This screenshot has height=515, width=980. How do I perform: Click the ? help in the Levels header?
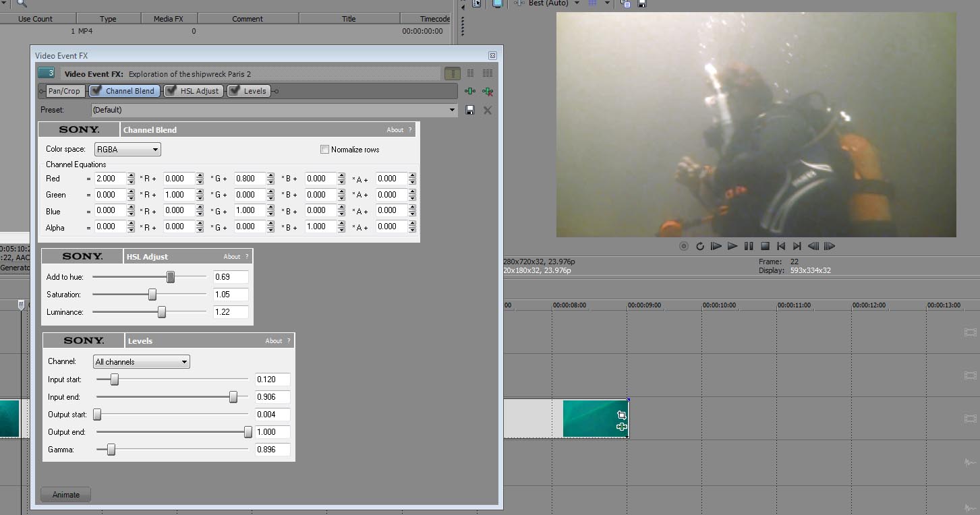tap(289, 341)
